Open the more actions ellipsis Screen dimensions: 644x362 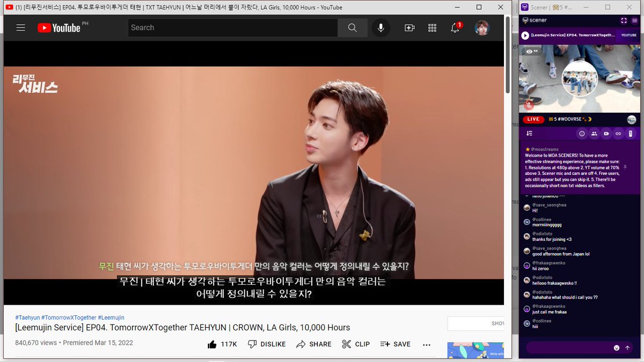click(x=427, y=344)
